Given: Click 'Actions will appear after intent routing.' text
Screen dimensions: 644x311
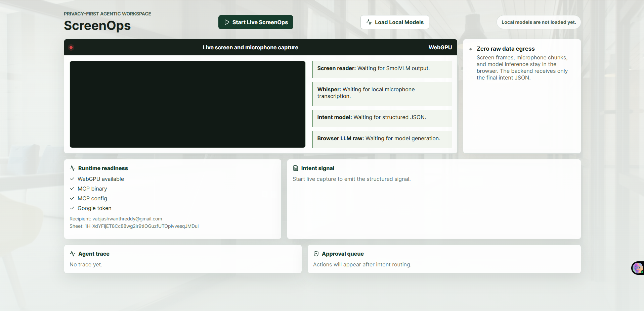Looking at the screenshot, I should point(362,264).
